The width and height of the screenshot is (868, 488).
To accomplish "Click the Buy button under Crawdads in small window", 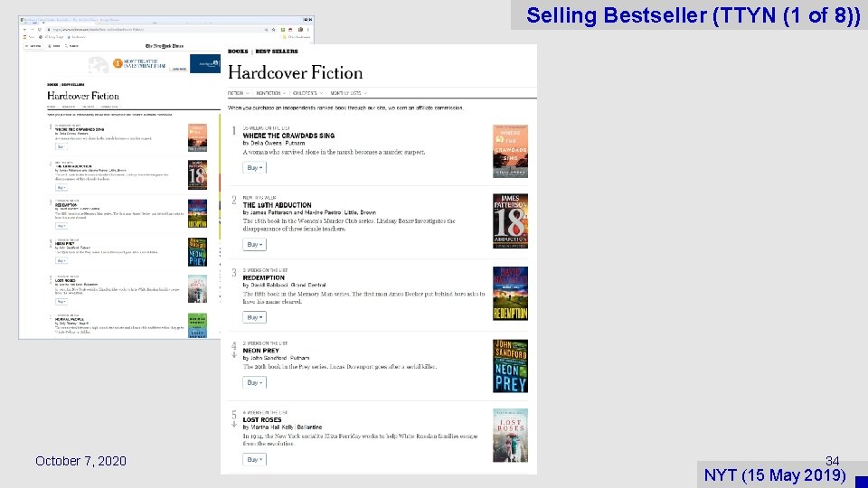I will (x=61, y=146).
